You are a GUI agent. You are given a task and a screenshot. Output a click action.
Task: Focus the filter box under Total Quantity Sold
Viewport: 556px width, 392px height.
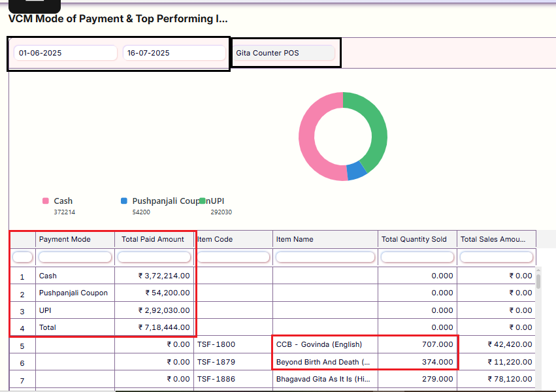tap(417, 257)
